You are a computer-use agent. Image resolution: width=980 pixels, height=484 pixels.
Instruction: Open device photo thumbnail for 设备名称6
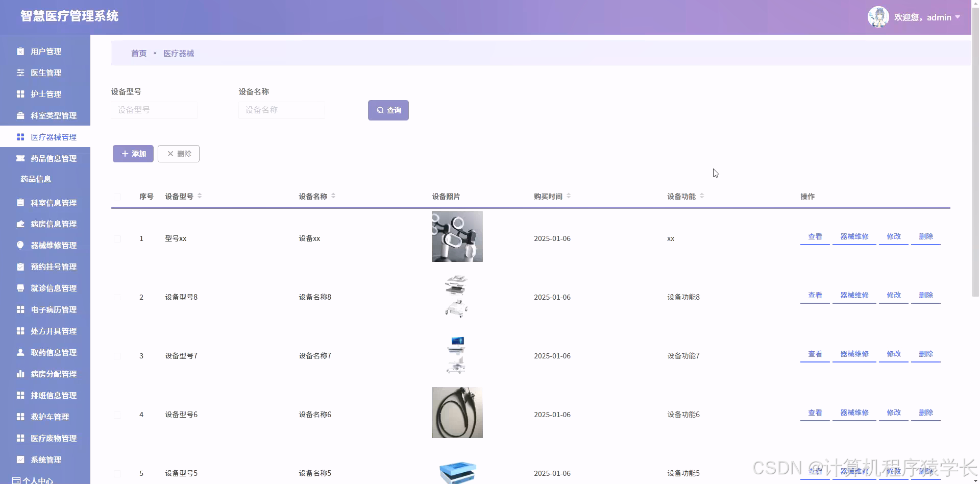[457, 413]
